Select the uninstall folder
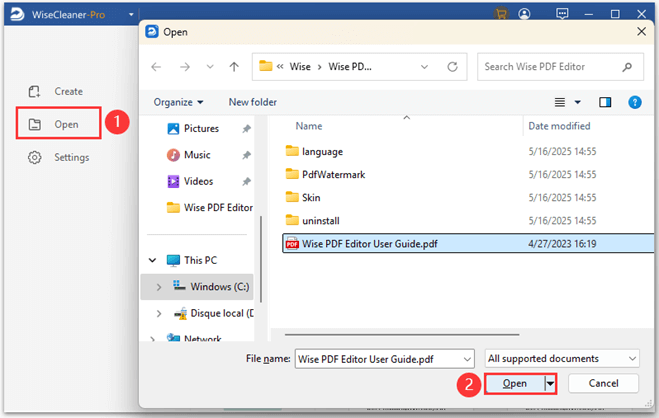 point(321,221)
